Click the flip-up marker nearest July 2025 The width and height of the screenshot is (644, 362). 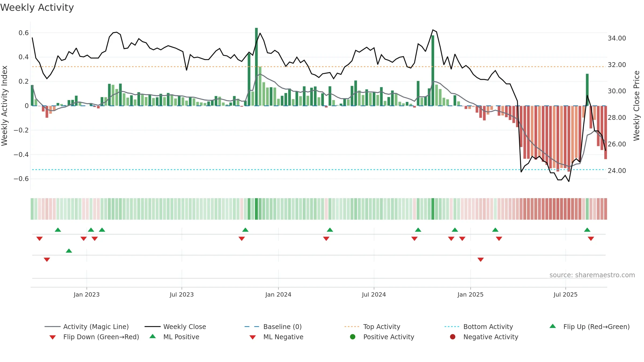pyautogui.click(x=587, y=230)
